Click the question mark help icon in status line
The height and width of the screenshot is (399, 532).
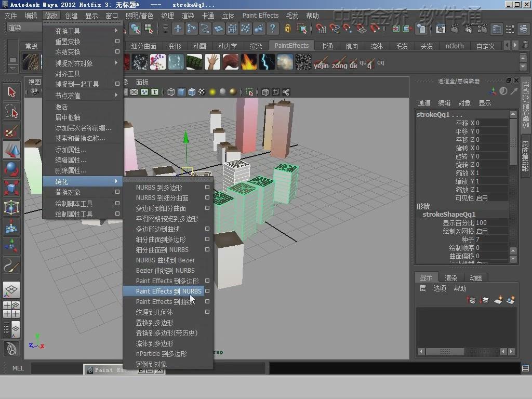272,29
